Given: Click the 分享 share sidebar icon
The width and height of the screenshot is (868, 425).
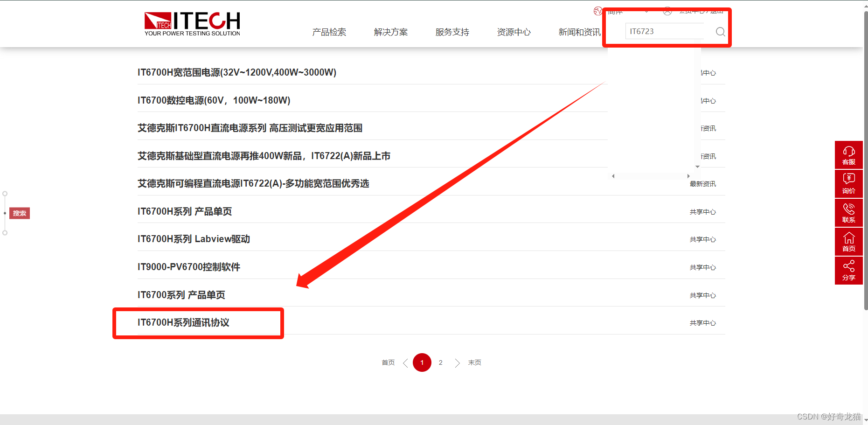Looking at the screenshot, I should click(848, 271).
